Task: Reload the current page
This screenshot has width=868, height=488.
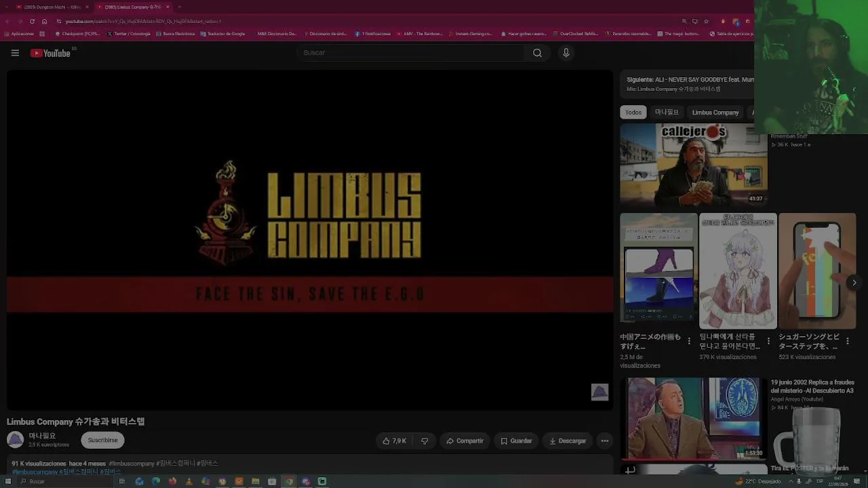Action: point(32,21)
